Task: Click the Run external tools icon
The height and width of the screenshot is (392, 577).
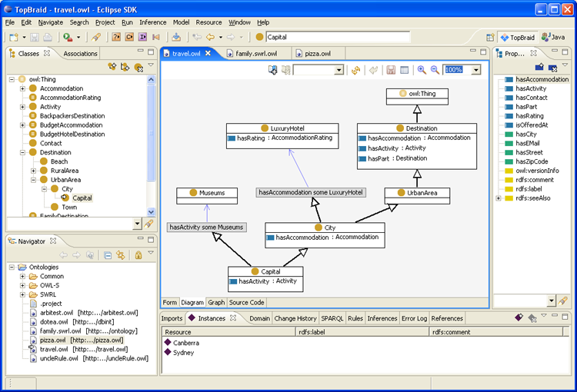Action: pos(68,37)
